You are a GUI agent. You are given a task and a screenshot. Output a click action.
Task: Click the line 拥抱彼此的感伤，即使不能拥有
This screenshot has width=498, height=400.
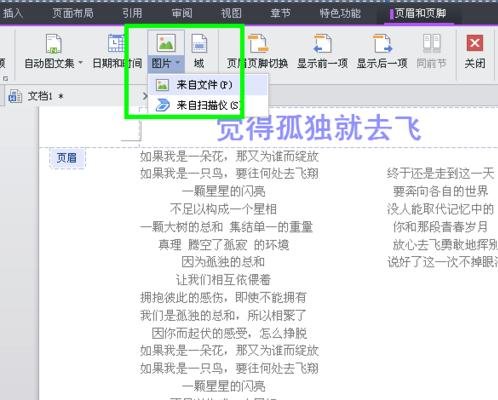coord(223,297)
